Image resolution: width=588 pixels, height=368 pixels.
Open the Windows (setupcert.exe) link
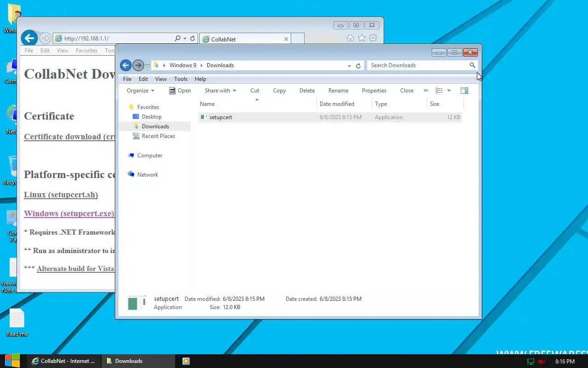[x=69, y=213]
